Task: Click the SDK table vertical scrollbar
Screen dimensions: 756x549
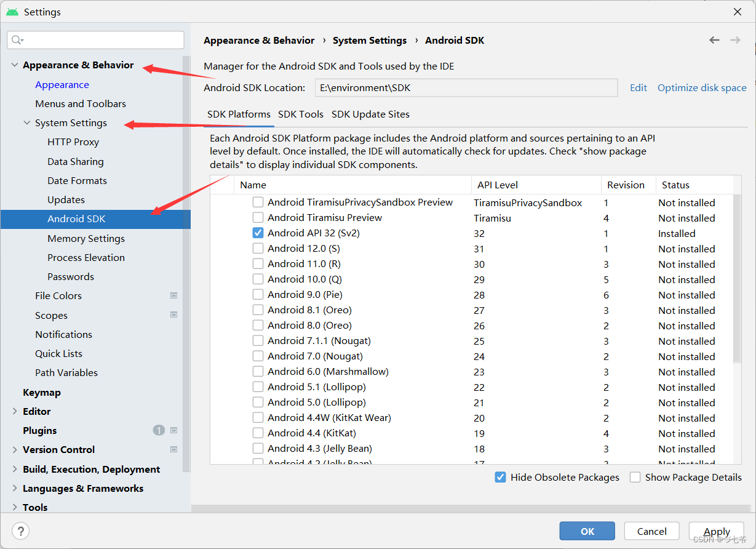Action: click(737, 278)
